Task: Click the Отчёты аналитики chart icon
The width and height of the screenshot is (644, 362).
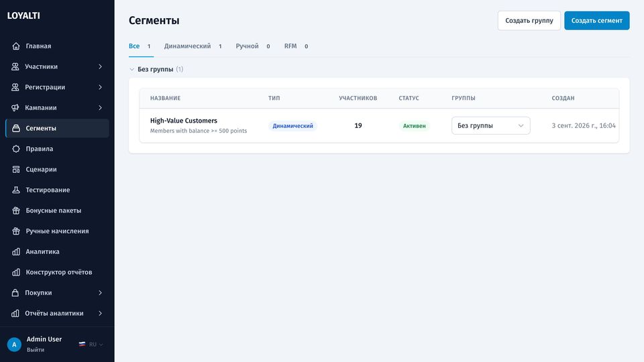Action: coord(15,313)
